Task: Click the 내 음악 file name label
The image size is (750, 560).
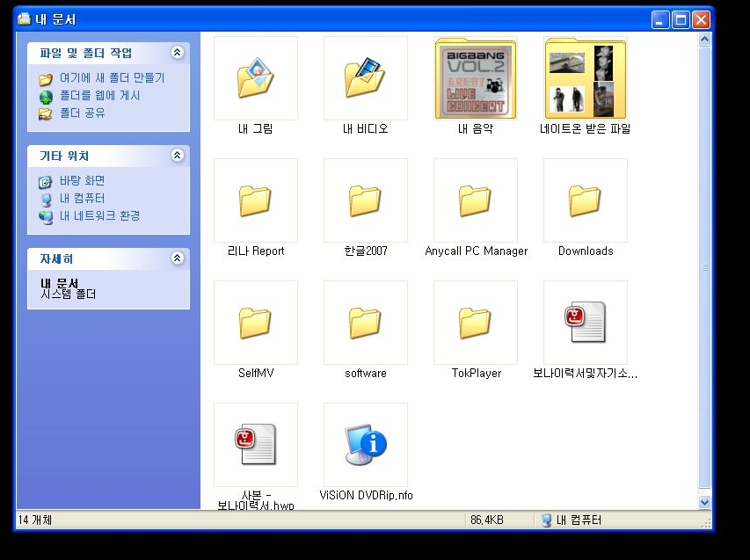Action: point(476,128)
